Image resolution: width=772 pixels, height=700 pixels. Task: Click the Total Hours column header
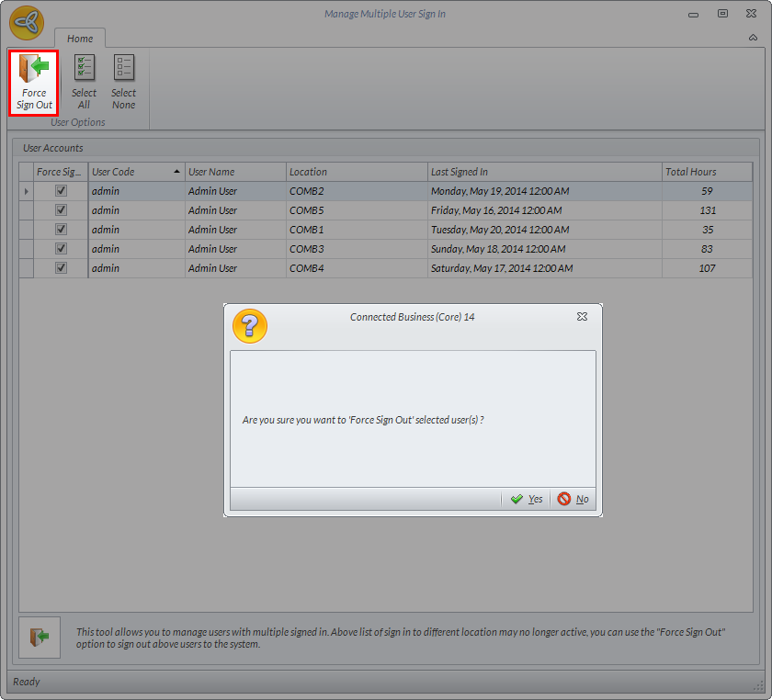(x=707, y=172)
